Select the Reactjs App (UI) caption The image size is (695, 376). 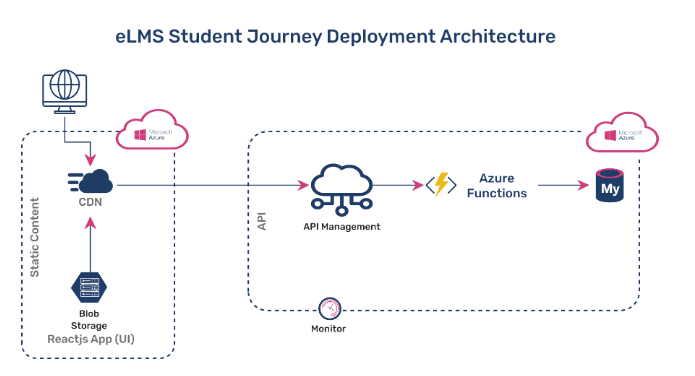91,339
